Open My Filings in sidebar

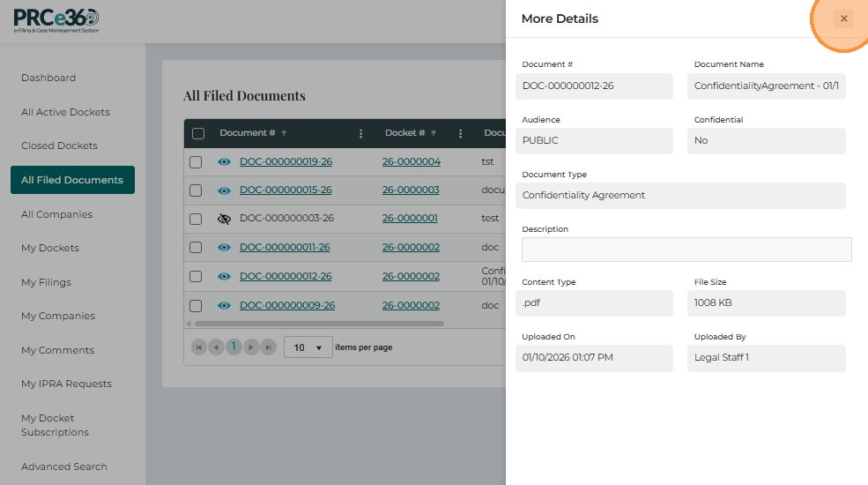(x=46, y=282)
